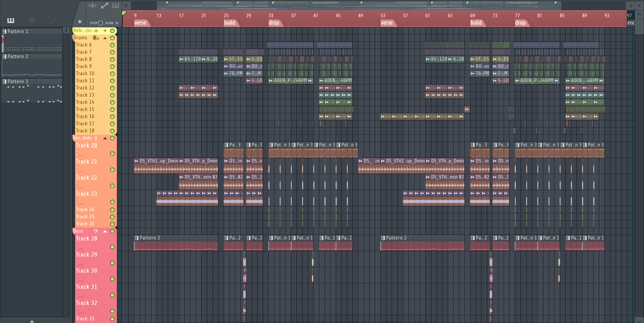The height and width of the screenshot is (323, 644).
Task: Mute the Reference tracks group
Action: (112, 31)
